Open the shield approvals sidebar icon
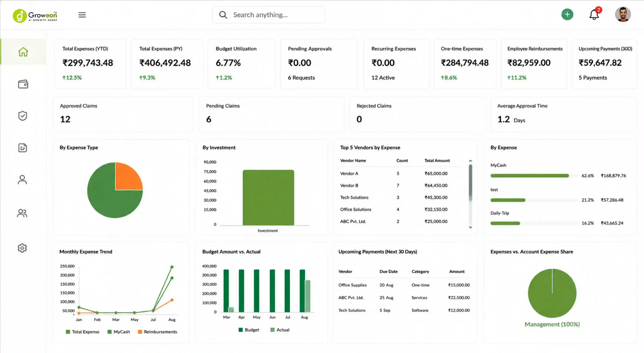Image resolution: width=644 pixels, height=353 pixels. click(23, 116)
